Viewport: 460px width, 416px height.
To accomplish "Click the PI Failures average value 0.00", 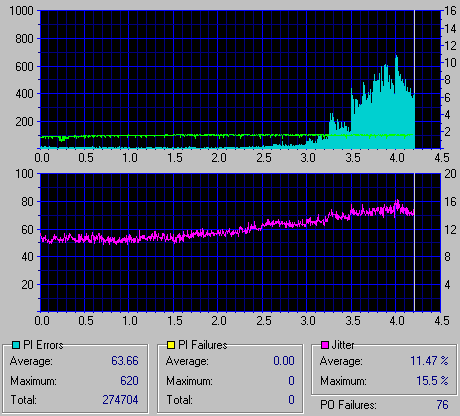I will click(284, 361).
